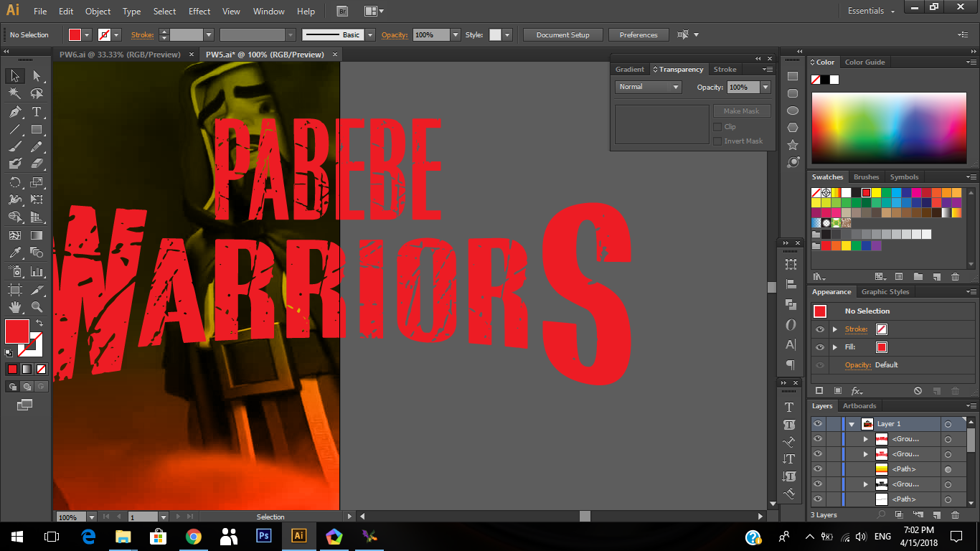The height and width of the screenshot is (551, 980).
Task: Open the Gradient panel tab
Action: [x=630, y=70]
